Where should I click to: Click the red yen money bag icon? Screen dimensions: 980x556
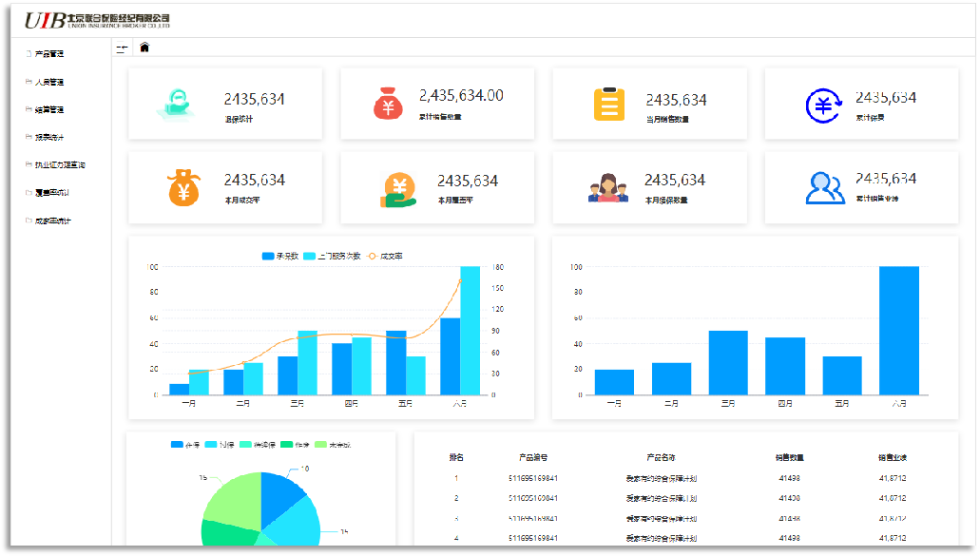coord(388,103)
